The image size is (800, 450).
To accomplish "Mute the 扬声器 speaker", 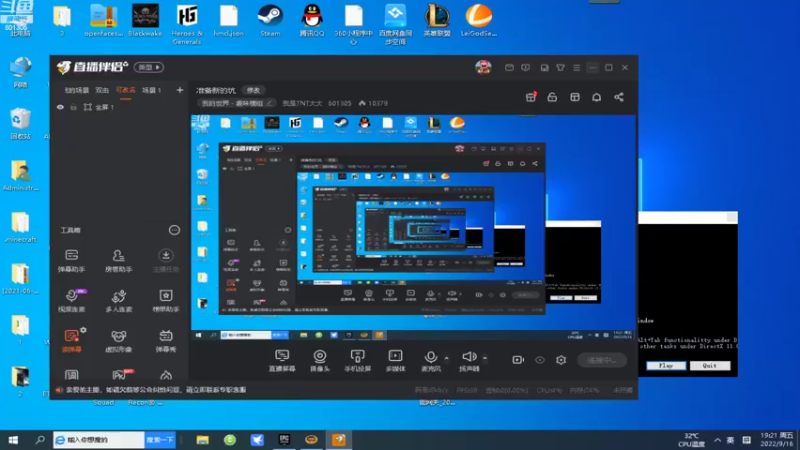I will (x=469, y=360).
